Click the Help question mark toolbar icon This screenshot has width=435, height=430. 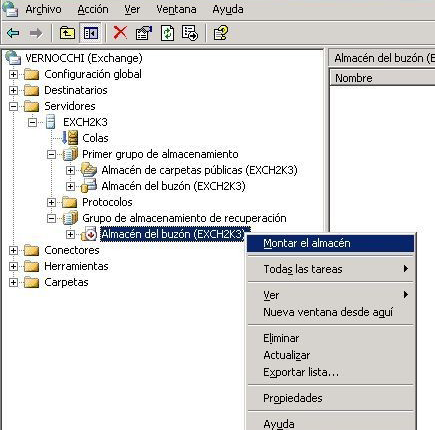(x=221, y=33)
